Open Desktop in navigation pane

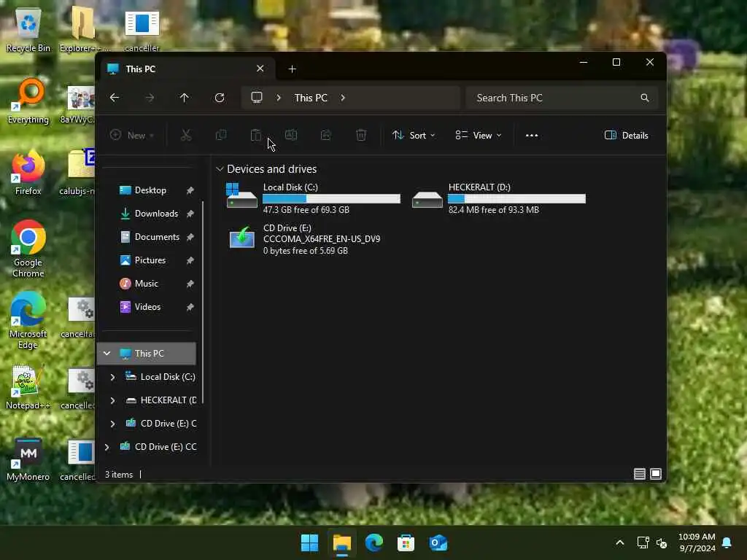(x=150, y=190)
